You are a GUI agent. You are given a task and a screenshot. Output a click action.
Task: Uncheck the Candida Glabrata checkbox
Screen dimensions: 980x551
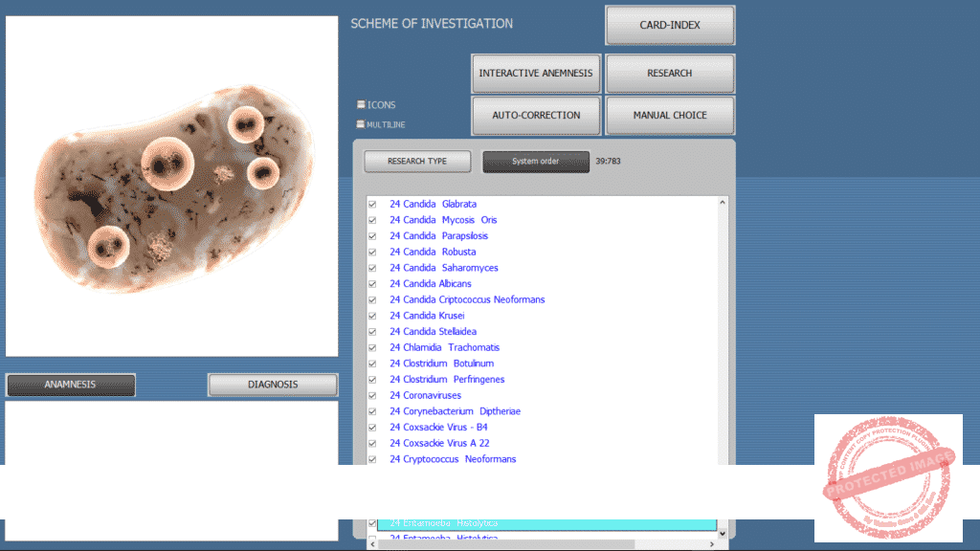372,204
